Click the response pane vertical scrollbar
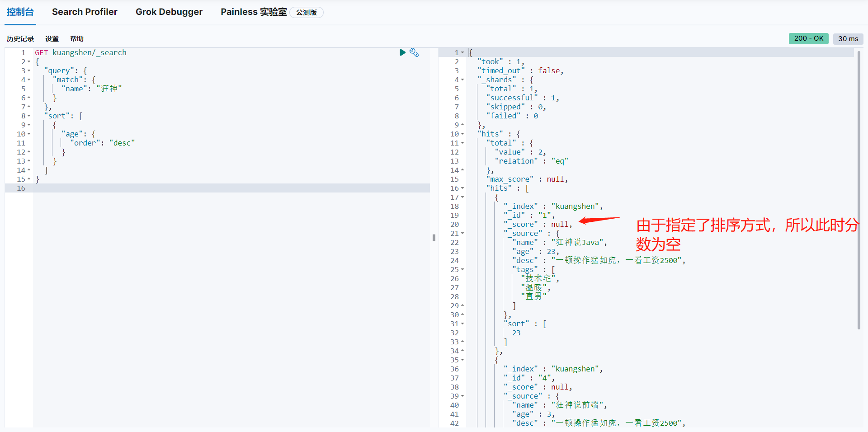The height and width of the screenshot is (432, 868). click(x=859, y=190)
